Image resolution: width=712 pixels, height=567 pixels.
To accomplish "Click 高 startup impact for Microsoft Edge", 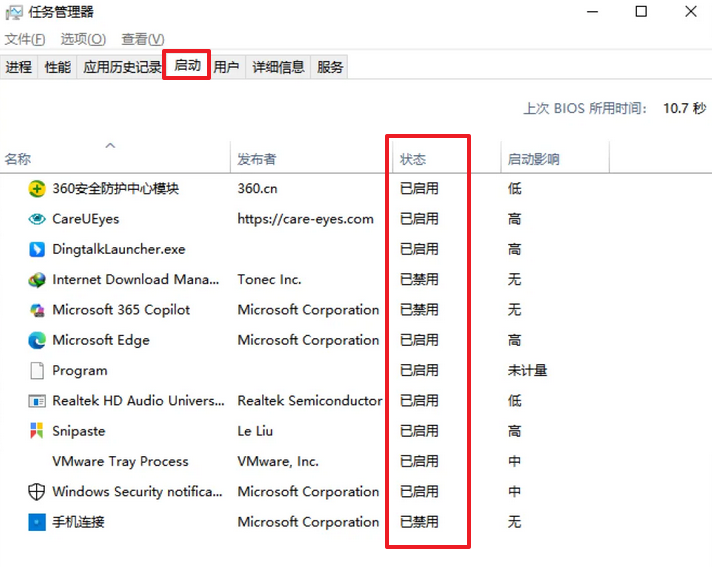I will pos(514,340).
